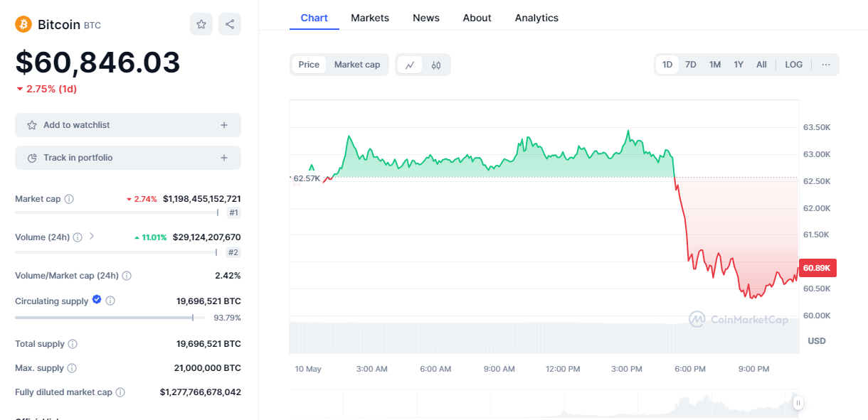Click the 10 May date axis label
This screenshot has height=420, width=868.
point(309,369)
